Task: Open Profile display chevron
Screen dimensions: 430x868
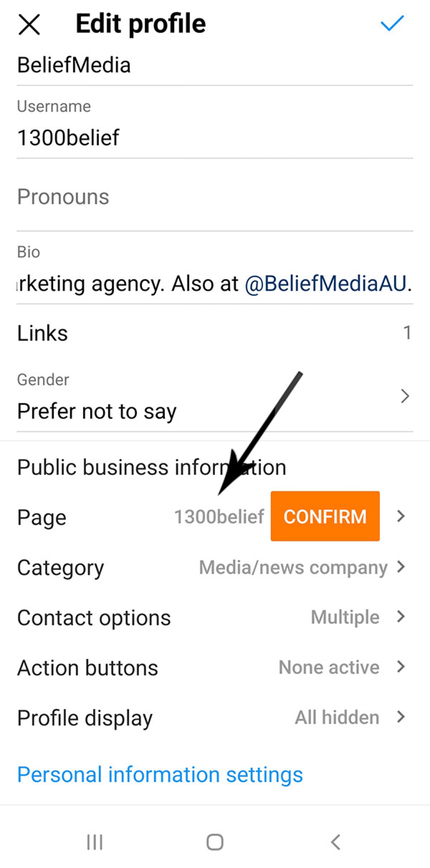Action: point(401,717)
